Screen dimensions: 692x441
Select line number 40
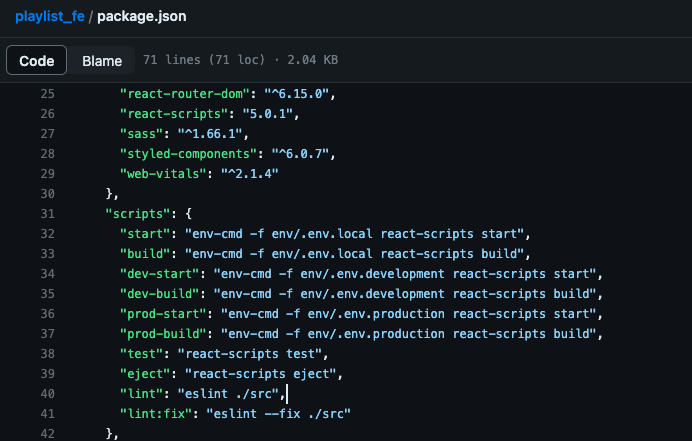[48, 394]
